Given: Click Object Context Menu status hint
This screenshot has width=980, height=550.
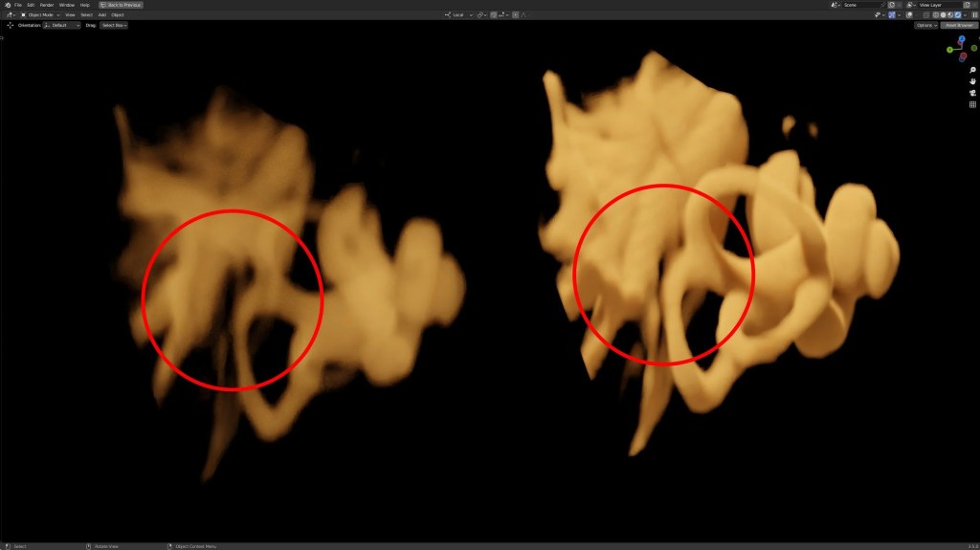Looking at the screenshot, I should 195,546.
